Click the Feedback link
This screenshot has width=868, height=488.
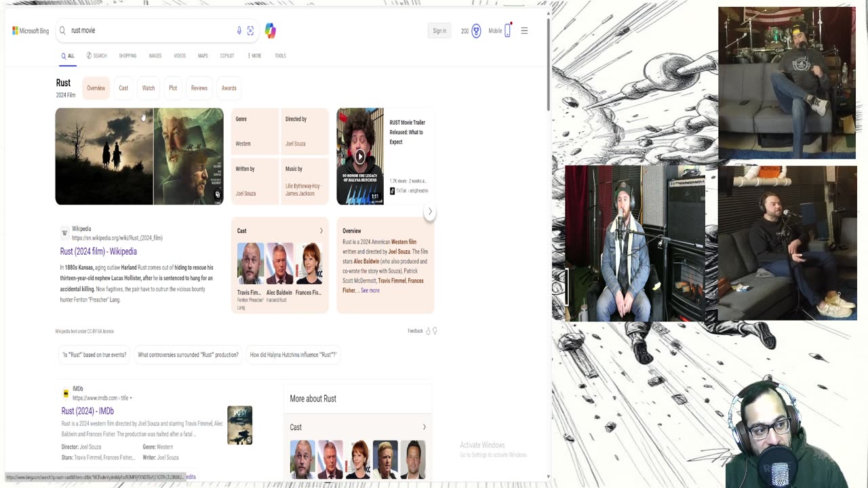point(415,331)
